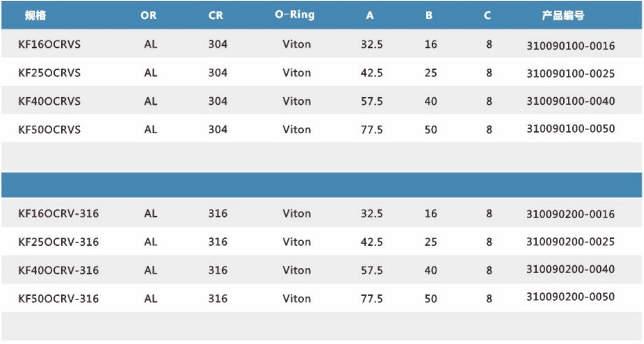Click the O-Ring column header
Image resolution: width=644 pixels, height=344 pixels.
pyautogui.click(x=294, y=15)
